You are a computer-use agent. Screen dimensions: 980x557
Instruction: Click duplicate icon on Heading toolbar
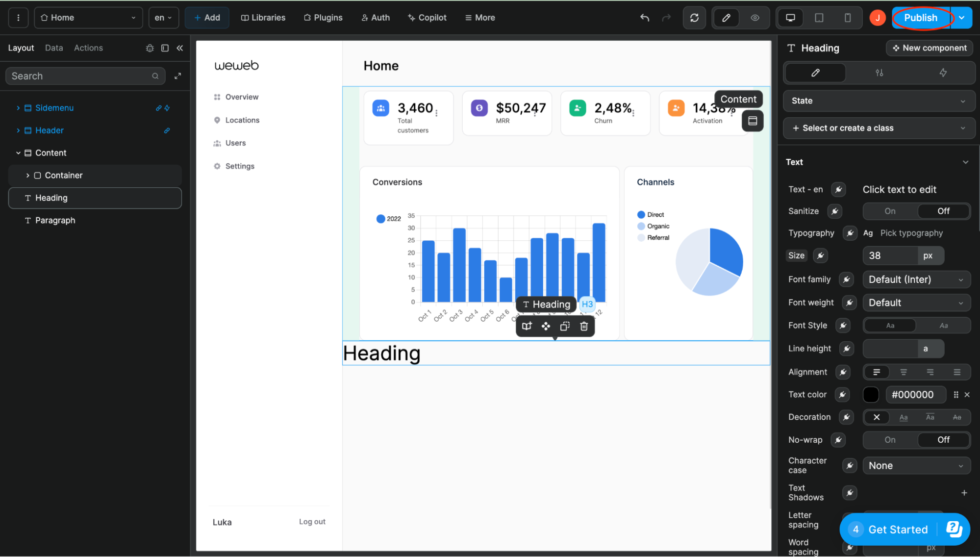[565, 327]
